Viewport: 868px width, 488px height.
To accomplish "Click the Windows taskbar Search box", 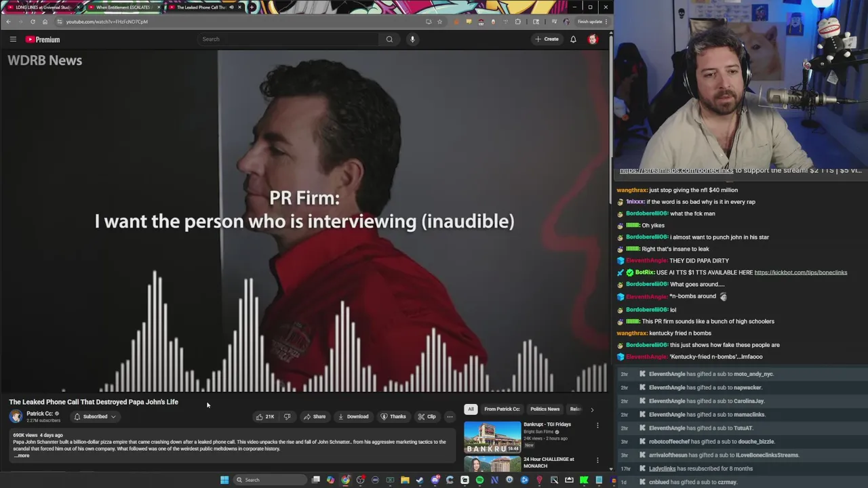I will click(270, 480).
